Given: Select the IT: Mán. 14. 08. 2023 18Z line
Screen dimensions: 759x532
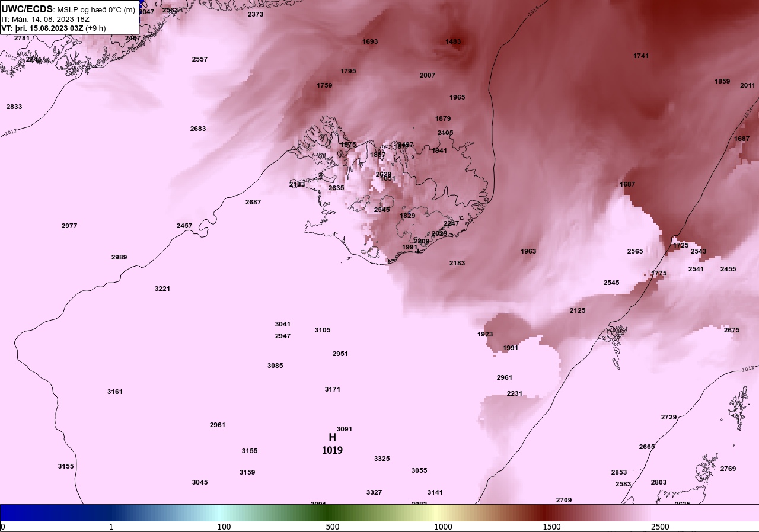Looking at the screenshot, I should pyautogui.click(x=46, y=19).
